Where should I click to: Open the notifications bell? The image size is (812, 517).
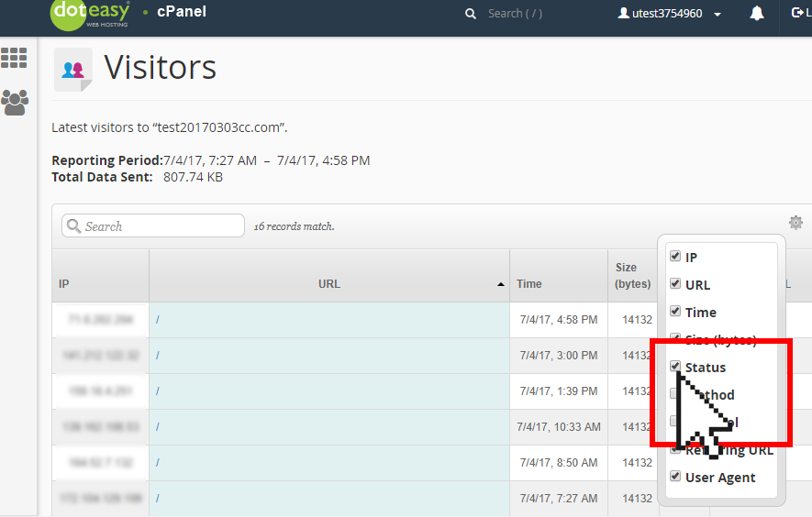point(757,14)
